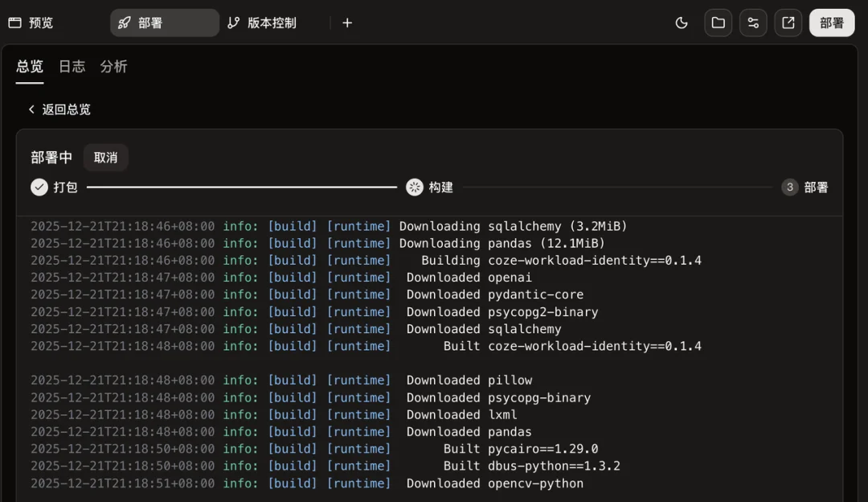The image size is (868, 502).
Task: Add a new tab with the plus icon
Action: (x=347, y=23)
